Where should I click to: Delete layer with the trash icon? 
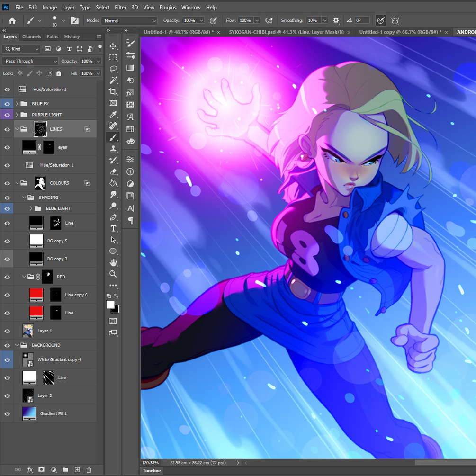pos(89,470)
